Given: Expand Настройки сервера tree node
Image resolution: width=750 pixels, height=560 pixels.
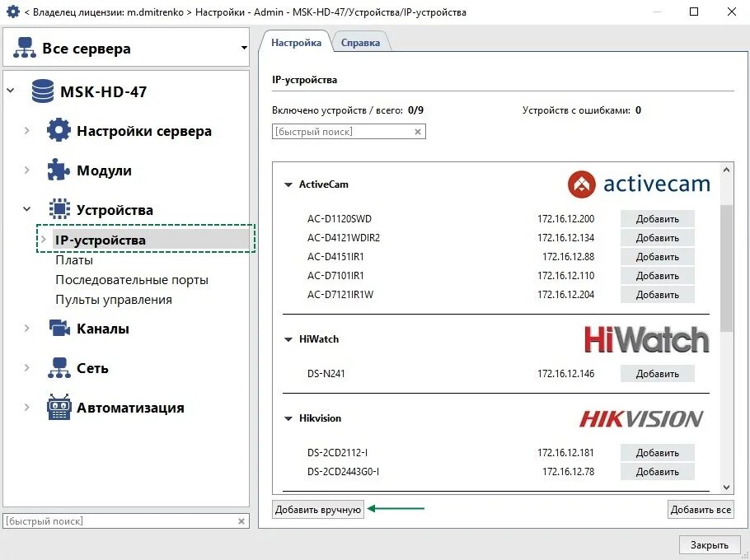Looking at the screenshot, I should (x=26, y=130).
